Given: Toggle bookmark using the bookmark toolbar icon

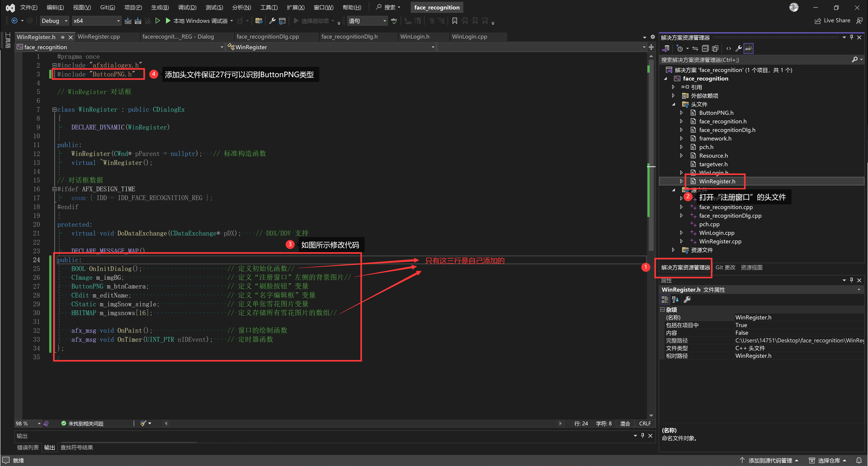Looking at the screenshot, I should point(455,21).
